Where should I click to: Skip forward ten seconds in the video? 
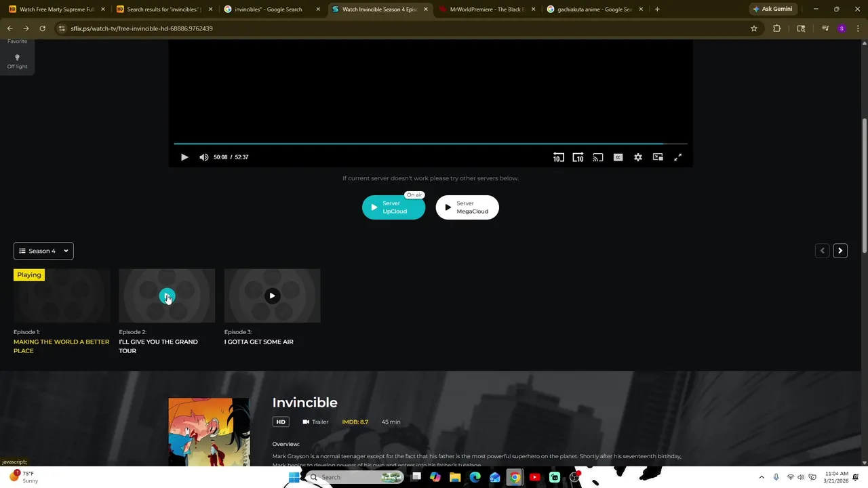[578, 157]
